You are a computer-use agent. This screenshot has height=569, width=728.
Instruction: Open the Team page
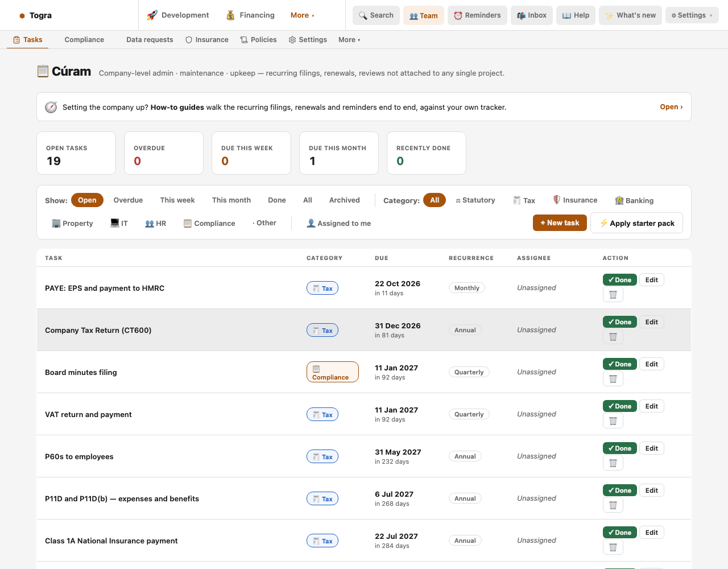424,15
